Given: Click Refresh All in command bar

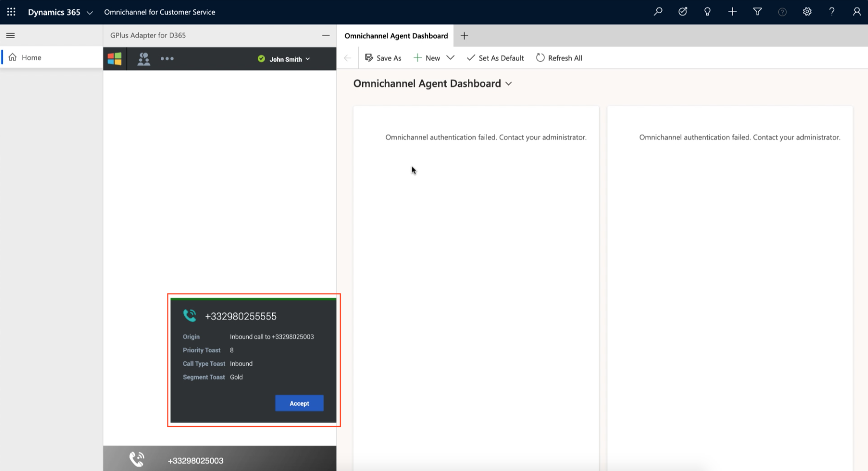Looking at the screenshot, I should pos(559,58).
